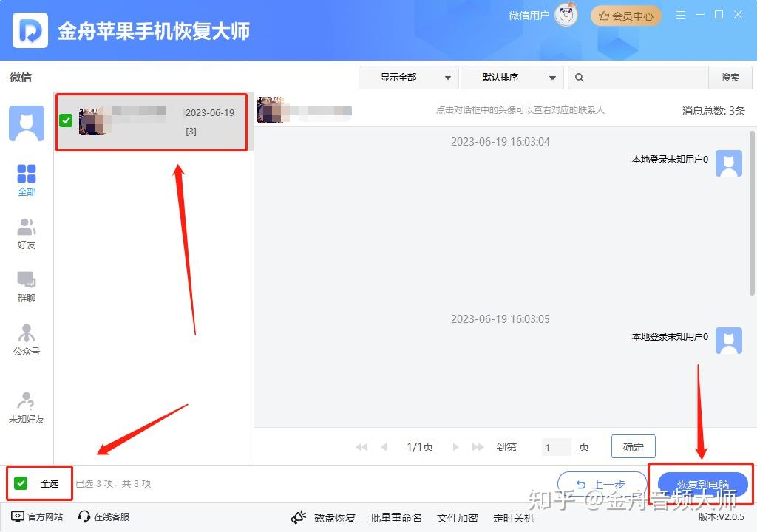Click the WeChat user panda avatar
This screenshot has width=757, height=532.
(x=566, y=16)
